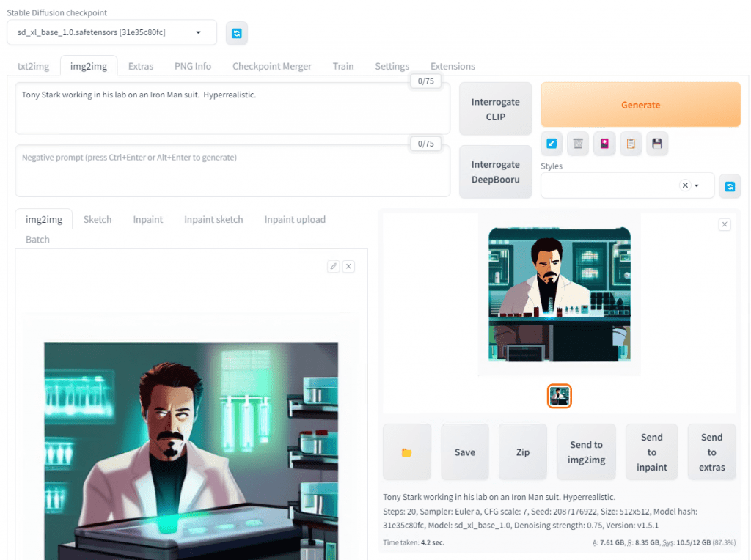Open the Settings tab
The width and height of the screenshot is (751, 560).
pyautogui.click(x=392, y=66)
